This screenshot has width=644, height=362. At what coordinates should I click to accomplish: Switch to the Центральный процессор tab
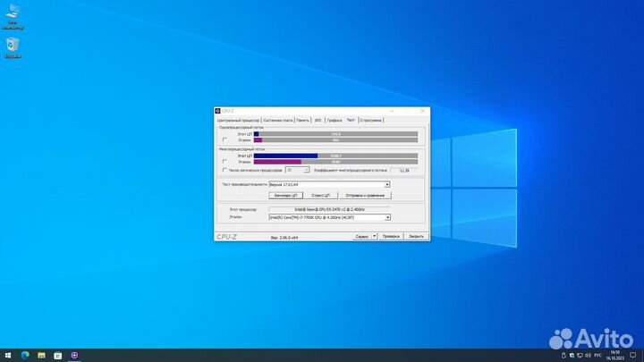(238, 121)
